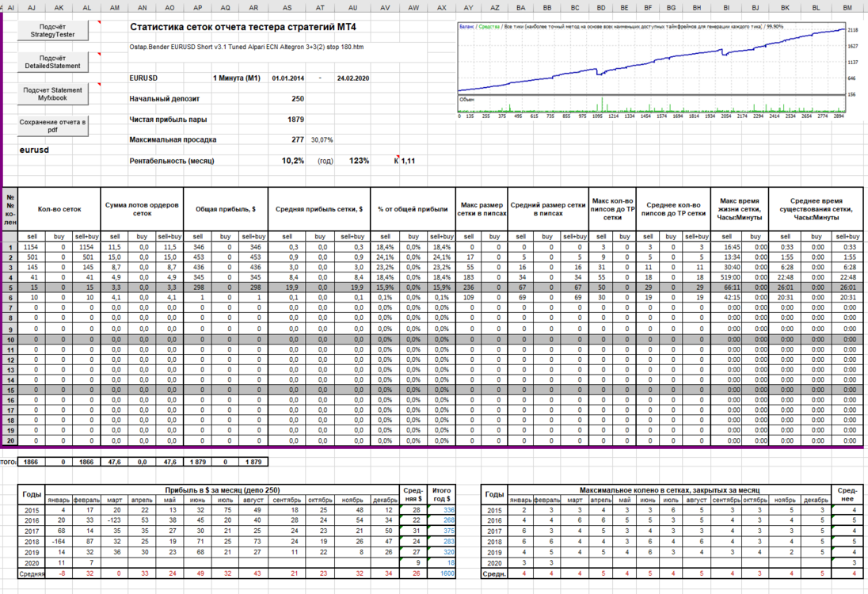Viewport: 868px width, 594px height.
Task: Select sell count 501 in row 2
Action: 32,257
